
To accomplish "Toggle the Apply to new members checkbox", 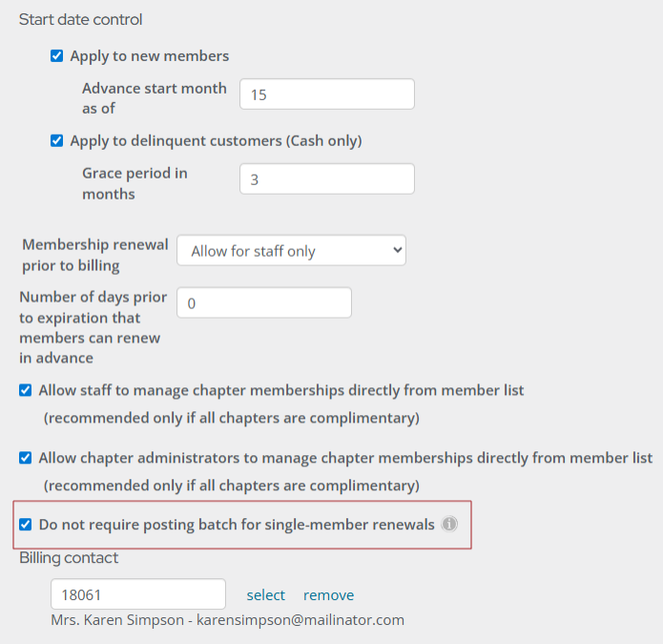I will click(x=57, y=56).
